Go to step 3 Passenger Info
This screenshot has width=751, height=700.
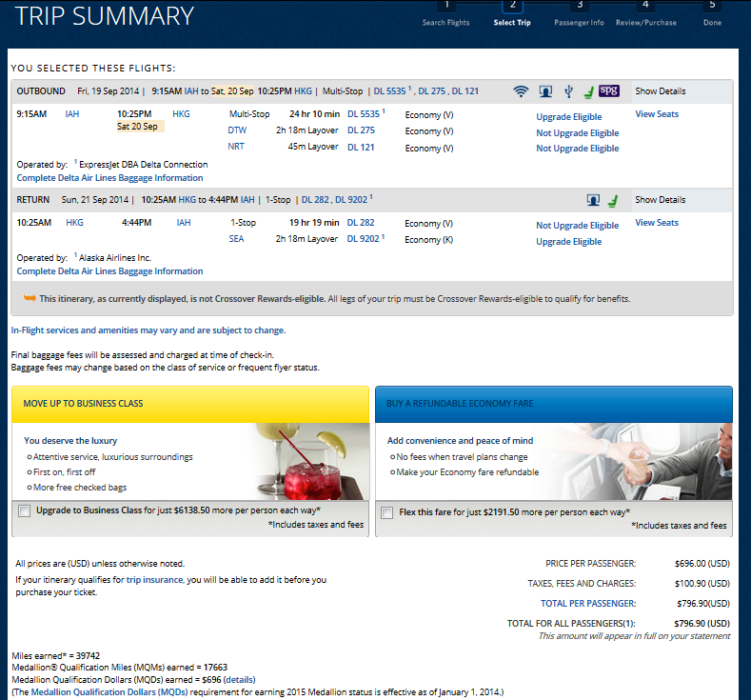coord(579,14)
